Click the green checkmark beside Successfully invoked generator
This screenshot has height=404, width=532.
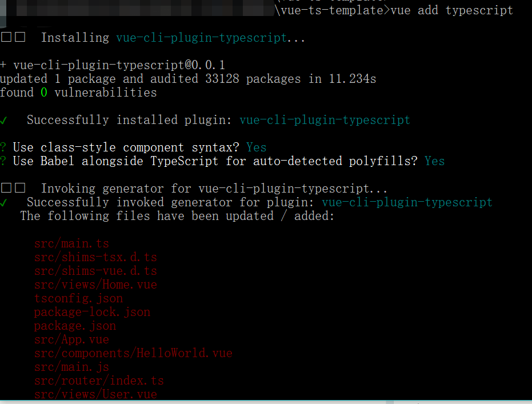click(3, 203)
